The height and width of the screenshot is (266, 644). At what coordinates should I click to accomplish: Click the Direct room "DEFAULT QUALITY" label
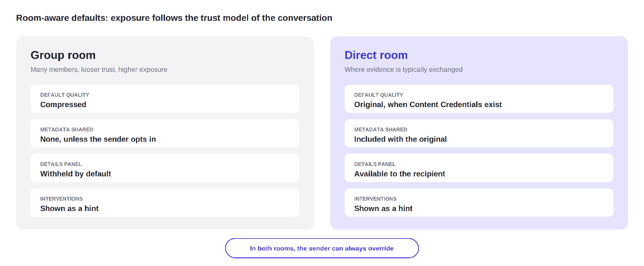pyautogui.click(x=379, y=95)
